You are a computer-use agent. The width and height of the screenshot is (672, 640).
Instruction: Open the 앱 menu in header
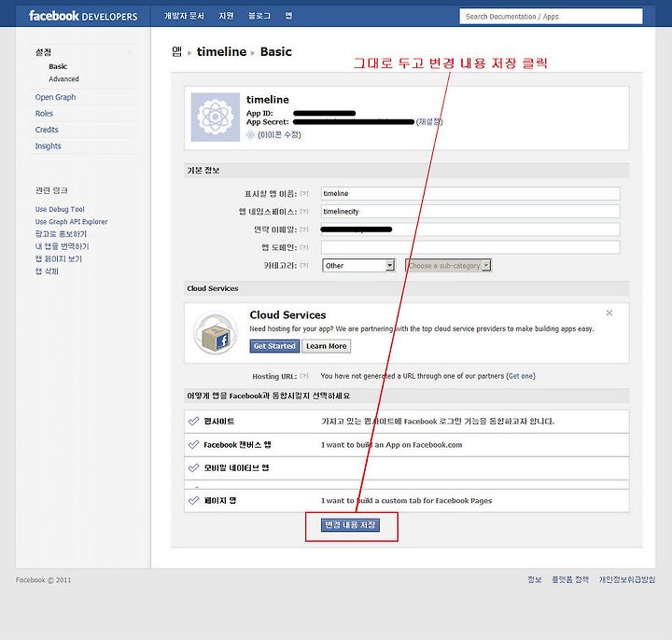pos(288,16)
